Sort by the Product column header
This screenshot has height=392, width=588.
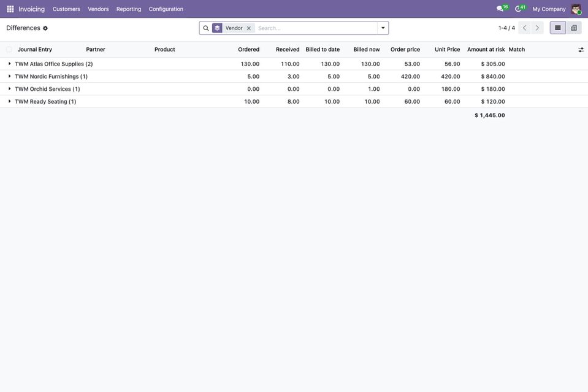pos(164,50)
